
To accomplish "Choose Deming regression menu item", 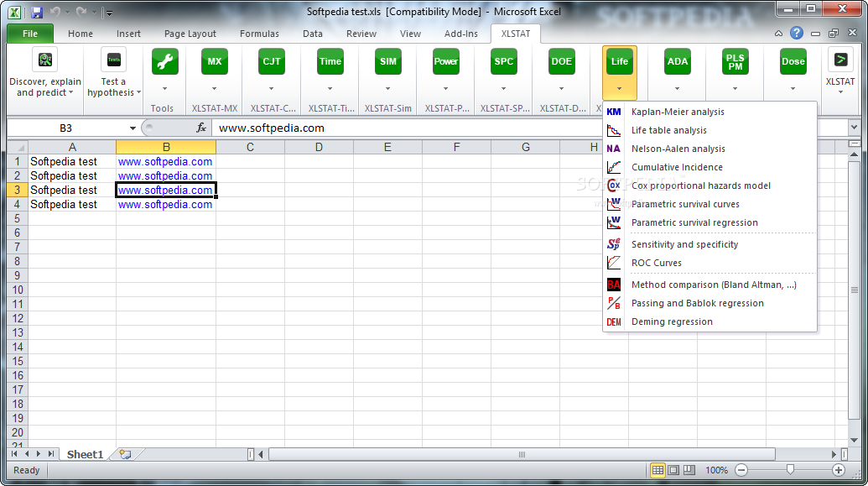I will click(x=709, y=321).
